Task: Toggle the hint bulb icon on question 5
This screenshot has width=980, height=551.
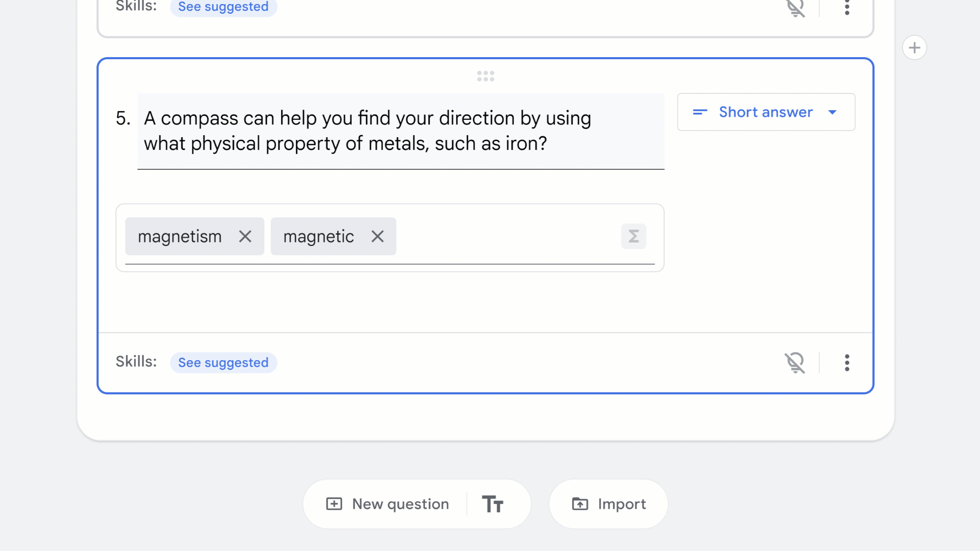Action: pyautogui.click(x=795, y=363)
